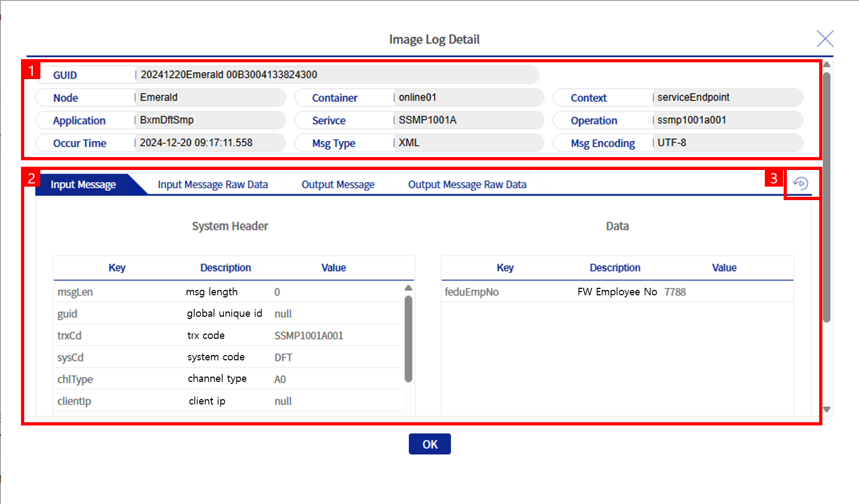
Task: Switch to Input Message Raw Data tab
Action: [x=213, y=184]
